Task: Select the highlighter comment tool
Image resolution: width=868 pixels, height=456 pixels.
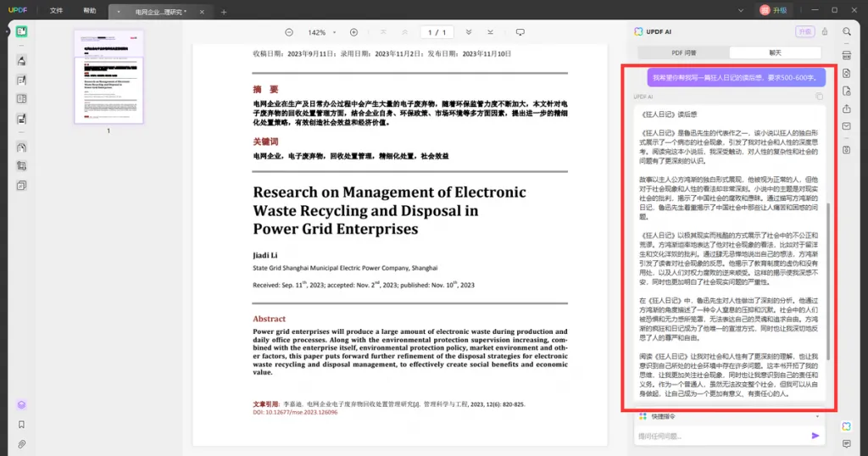Action: [21, 60]
